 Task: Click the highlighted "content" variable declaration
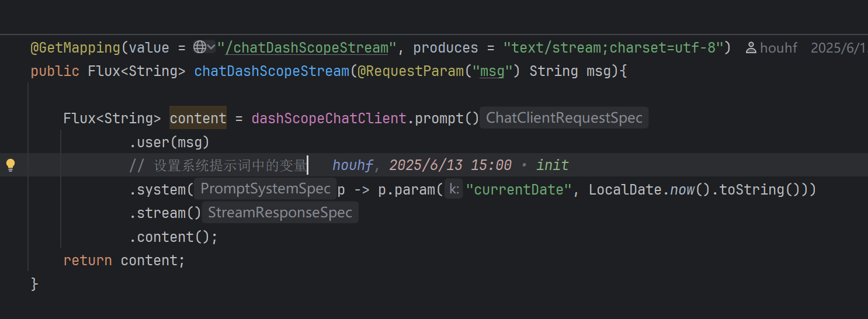[x=197, y=118]
